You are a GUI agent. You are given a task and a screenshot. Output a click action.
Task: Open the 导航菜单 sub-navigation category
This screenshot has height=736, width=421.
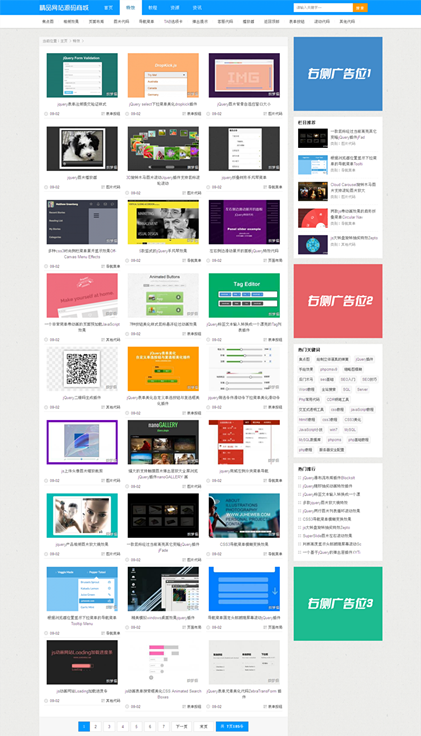[146, 22]
